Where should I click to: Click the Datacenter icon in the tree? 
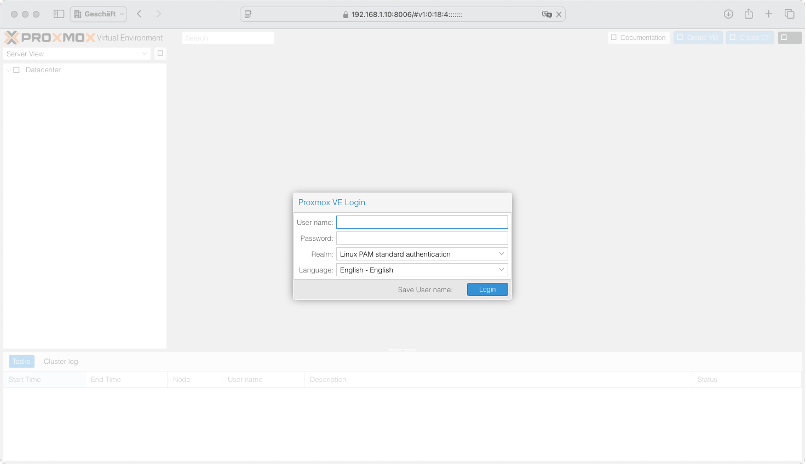[16, 70]
